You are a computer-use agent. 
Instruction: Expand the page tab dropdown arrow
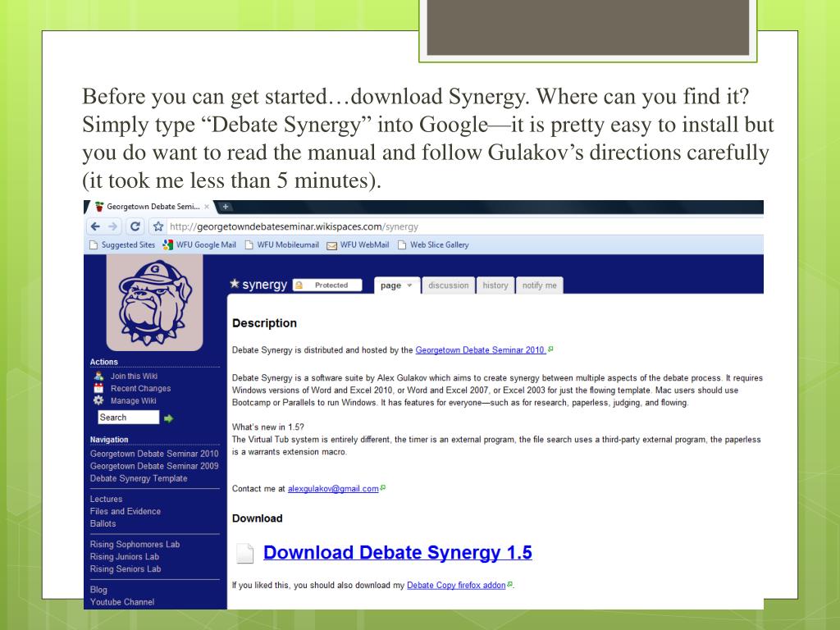coord(410,285)
